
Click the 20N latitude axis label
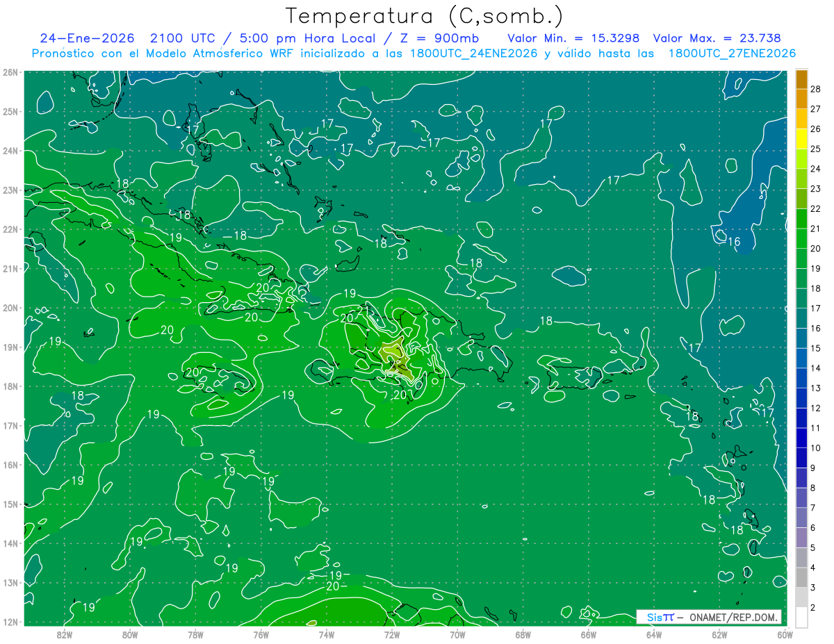tap(10, 308)
